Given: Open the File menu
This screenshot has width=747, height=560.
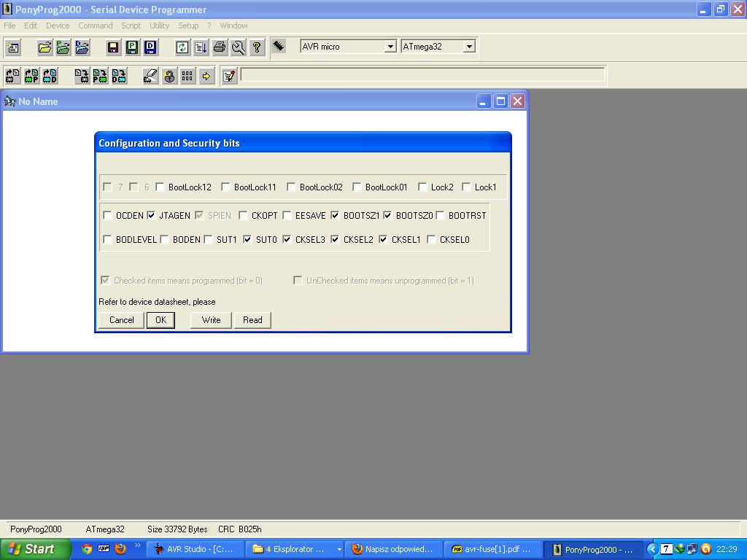Looking at the screenshot, I should pyautogui.click(x=9, y=26).
